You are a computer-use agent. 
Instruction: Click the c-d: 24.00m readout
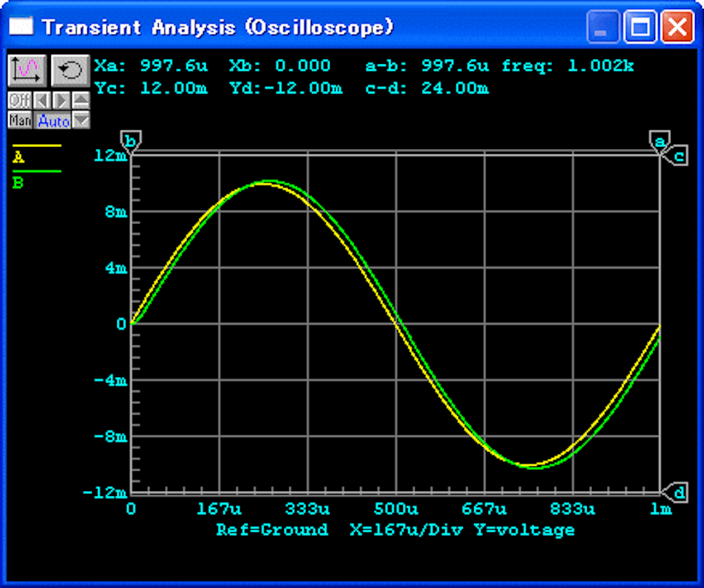427,88
